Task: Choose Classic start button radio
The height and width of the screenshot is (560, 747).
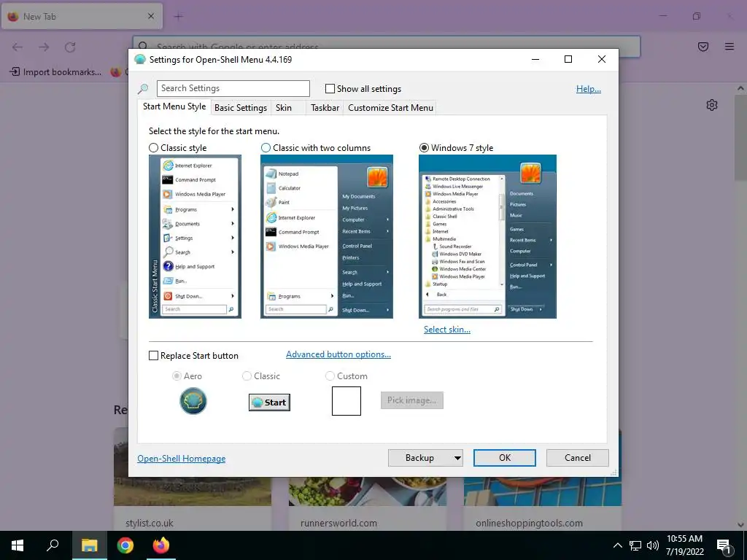Action: pyautogui.click(x=247, y=376)
